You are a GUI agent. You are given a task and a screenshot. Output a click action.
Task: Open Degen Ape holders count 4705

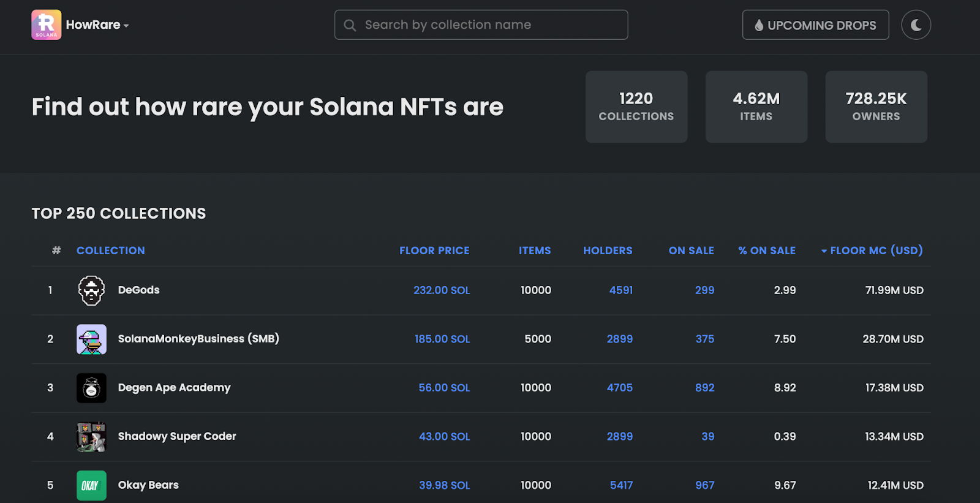(x=620, y=388)
